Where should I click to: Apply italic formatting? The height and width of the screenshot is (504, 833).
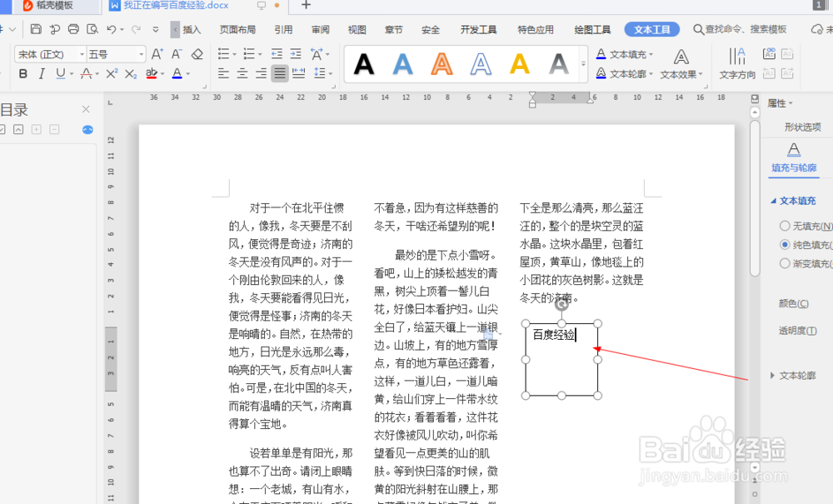40,75
